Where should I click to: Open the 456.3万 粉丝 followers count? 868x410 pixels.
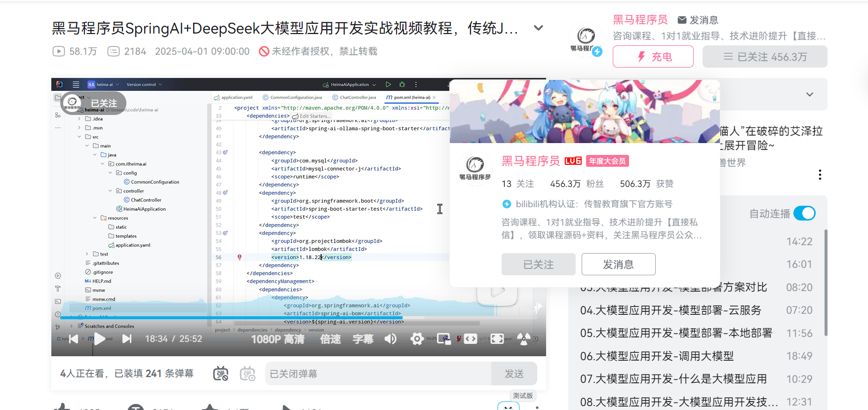(577, 184)
